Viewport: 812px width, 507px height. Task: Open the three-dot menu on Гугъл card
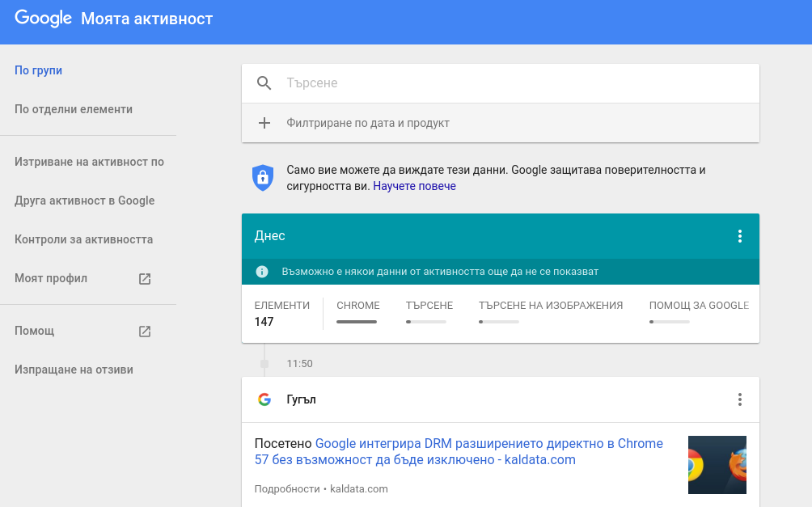tap(739, 399)
